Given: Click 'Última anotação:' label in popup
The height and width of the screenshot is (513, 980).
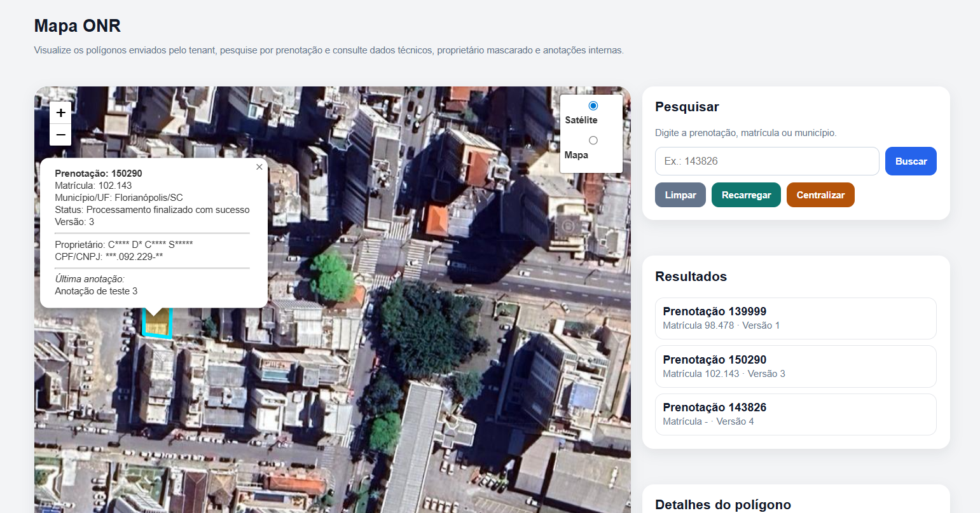Looking at the screenshot, I should point(90,279).
